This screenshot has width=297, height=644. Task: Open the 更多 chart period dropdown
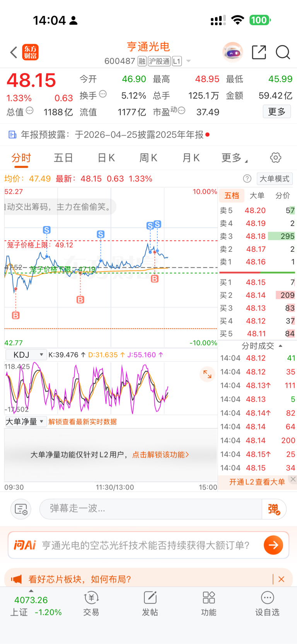click(235, 158)
